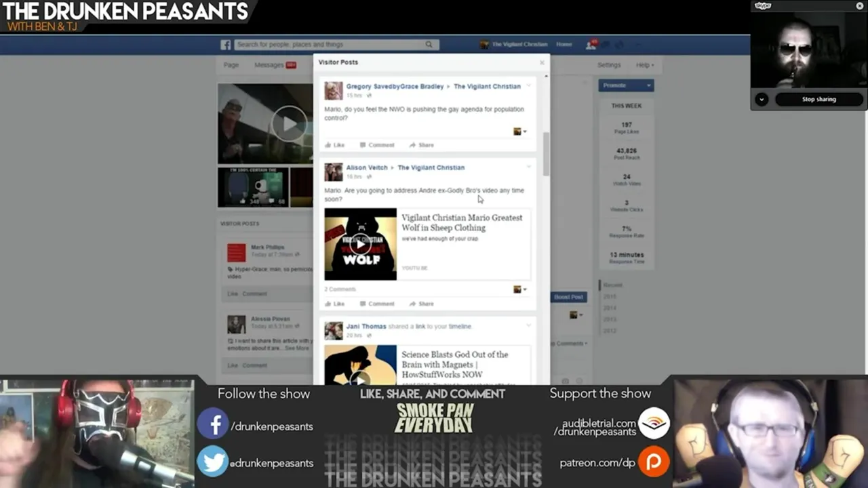Viewport: 868px width, 488px height.
Task: Click the Boost Post button
Action: (x=568, y=297)
